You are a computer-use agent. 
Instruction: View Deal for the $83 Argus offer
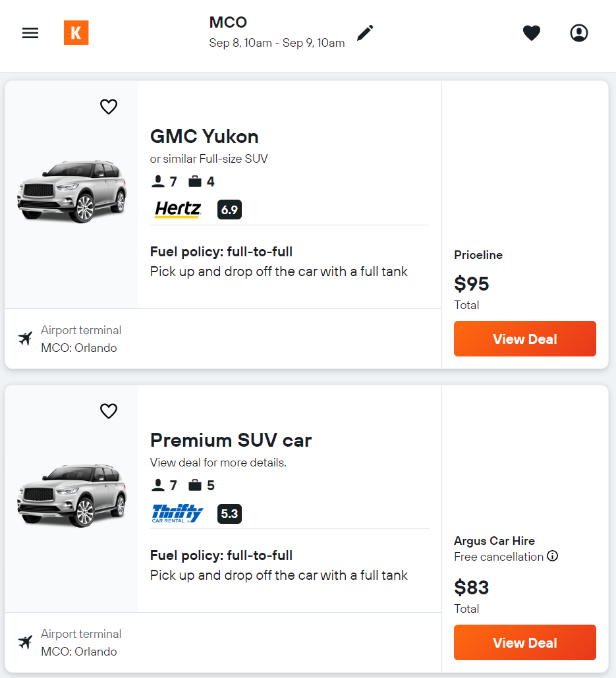point(524,642)
